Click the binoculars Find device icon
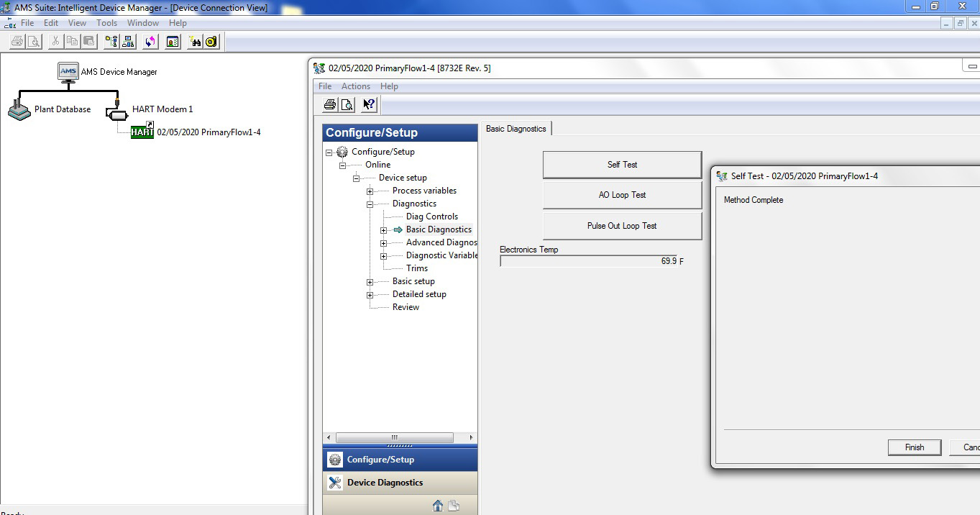This screenshot has width=980, height=515. tap(195, 42)
